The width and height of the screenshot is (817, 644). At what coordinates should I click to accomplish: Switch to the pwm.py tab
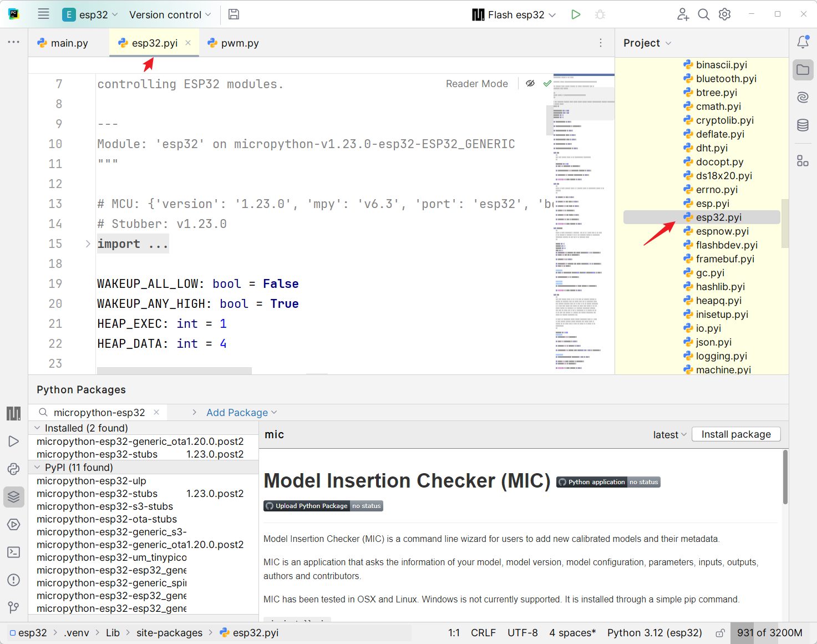pos(233,43)
